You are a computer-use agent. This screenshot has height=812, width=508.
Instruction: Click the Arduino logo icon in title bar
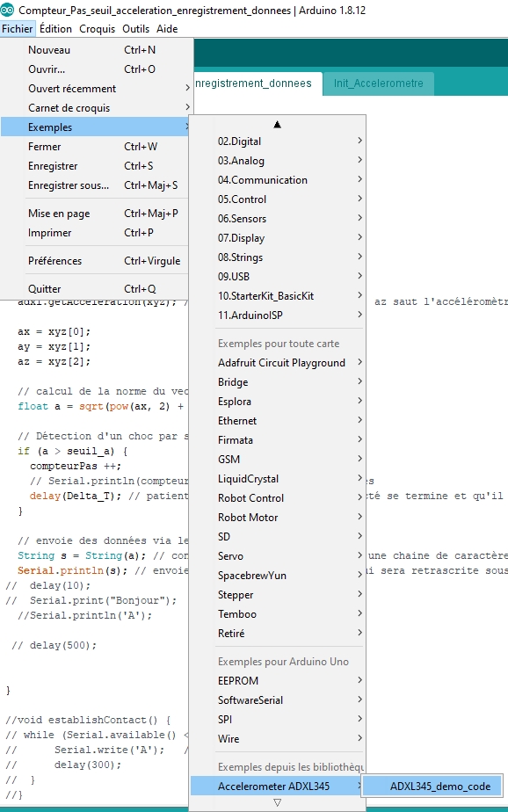(7, 10)
